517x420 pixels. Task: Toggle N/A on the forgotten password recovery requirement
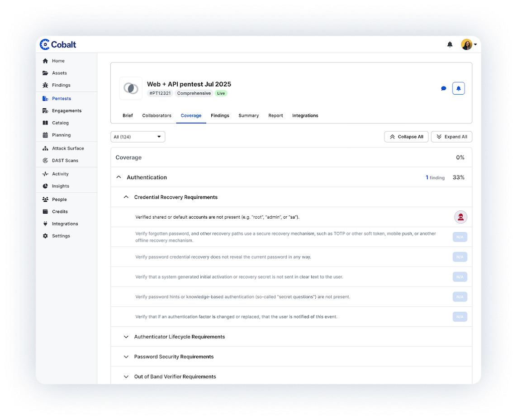(x=460, y=237)
